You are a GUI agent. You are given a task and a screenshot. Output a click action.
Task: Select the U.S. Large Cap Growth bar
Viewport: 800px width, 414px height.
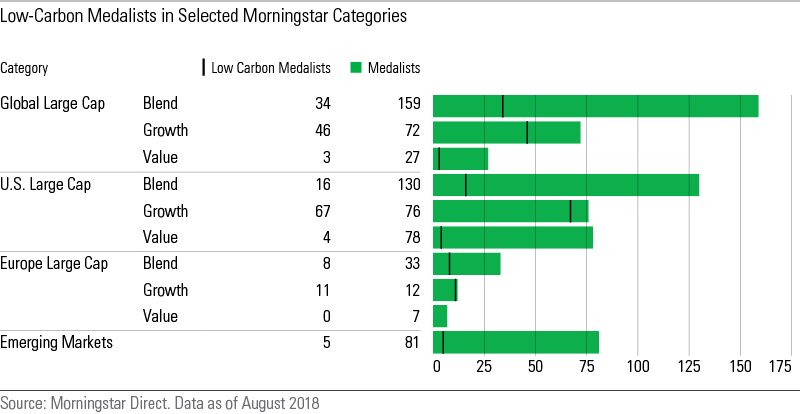(x=510, y=211)
